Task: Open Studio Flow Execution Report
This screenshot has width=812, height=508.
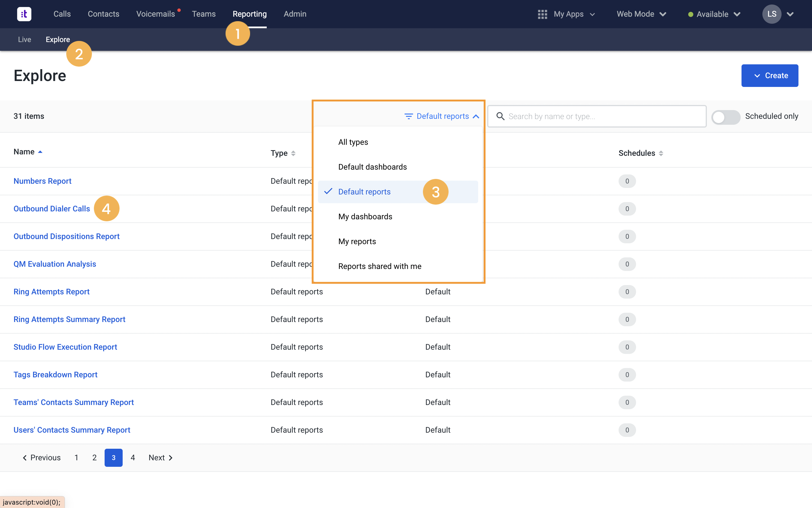Action: click(x=65, y=347)
